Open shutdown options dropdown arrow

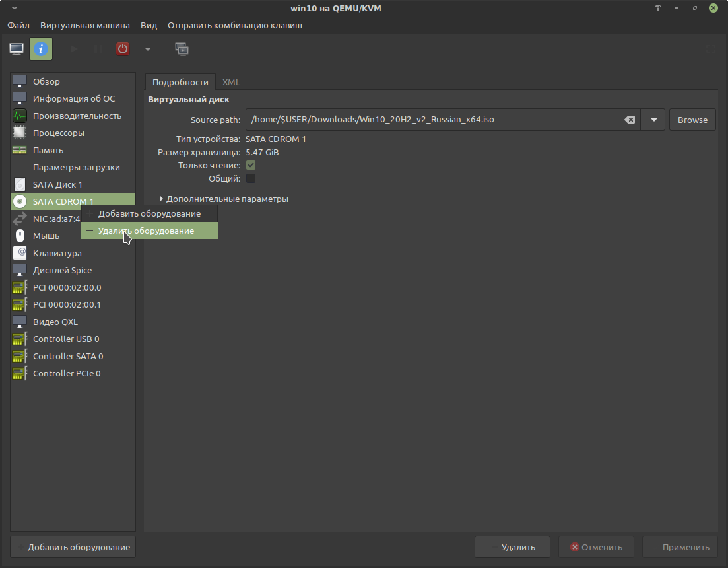(x=148, y=49)
